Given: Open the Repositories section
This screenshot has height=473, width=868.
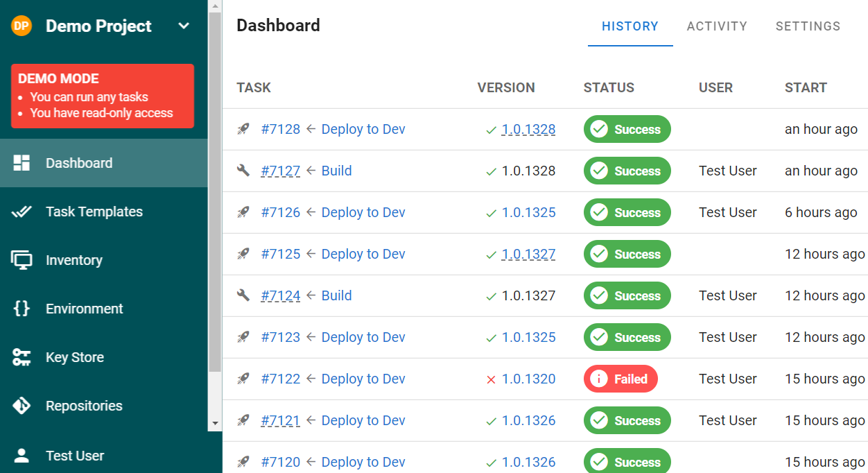Looking at the screenshot, I should pyautogui.click(x=83, y=406).
